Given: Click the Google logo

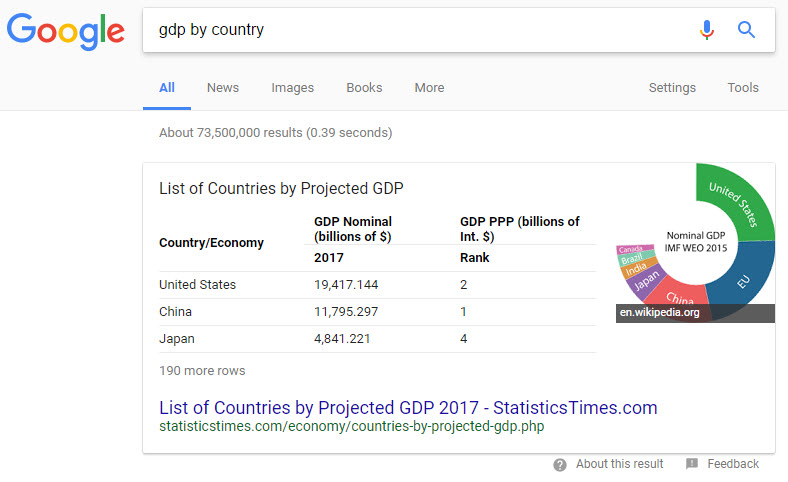Looking at the screenshot, I should 65,30.
